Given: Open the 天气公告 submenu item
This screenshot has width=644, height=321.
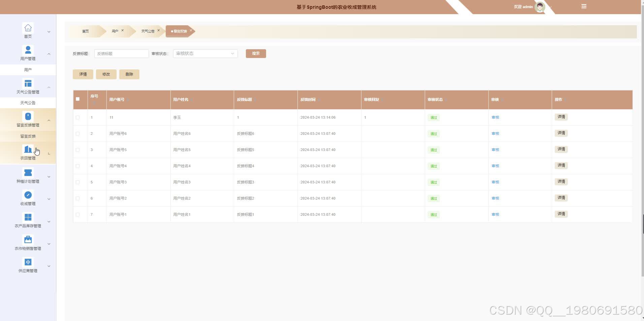Looking at the screenshot, I should point(28,103).
